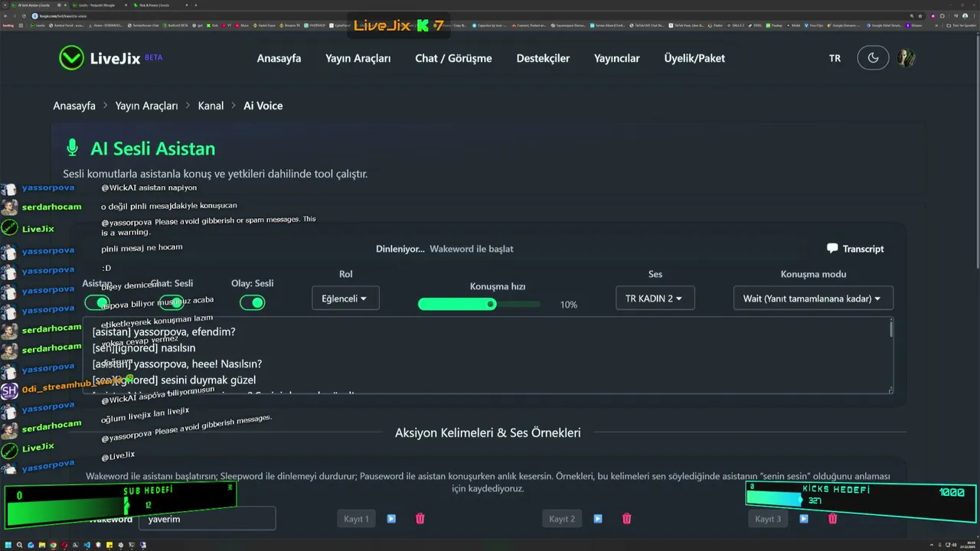Screen dimensions: 980x551
Task: Open Visual Studio Code from taskbar
Action: (x=87, y=545)
